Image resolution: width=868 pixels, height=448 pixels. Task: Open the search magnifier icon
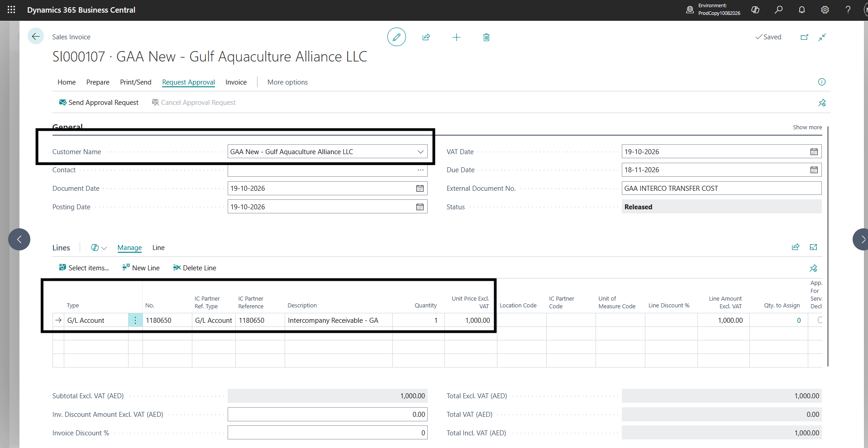point(778,9)
